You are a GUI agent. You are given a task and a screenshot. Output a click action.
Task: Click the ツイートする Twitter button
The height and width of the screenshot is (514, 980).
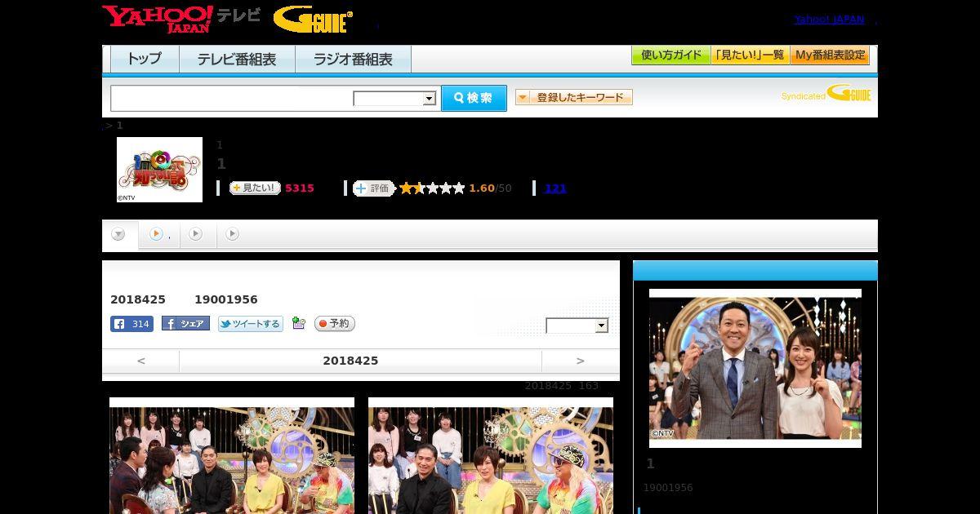(x=251, y=324)
